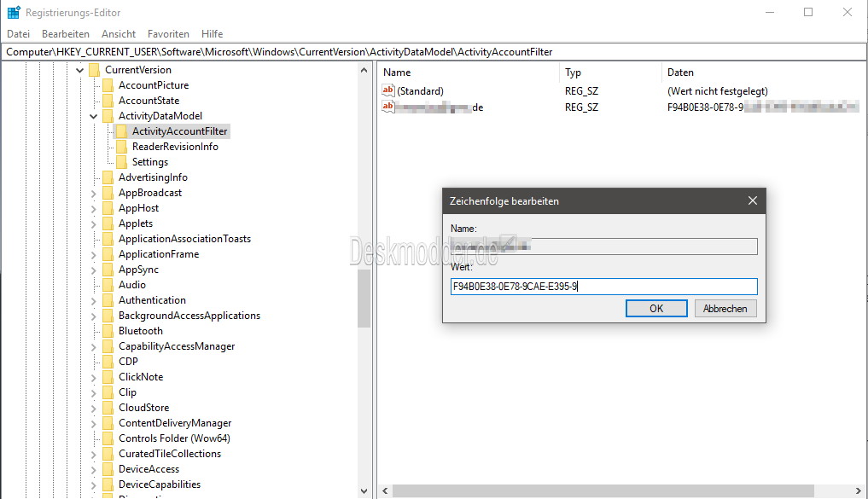Click the (Standard) string value icon
Image resolution: width=868 pixels, height=499 pixels.
[x=388, y=90]
